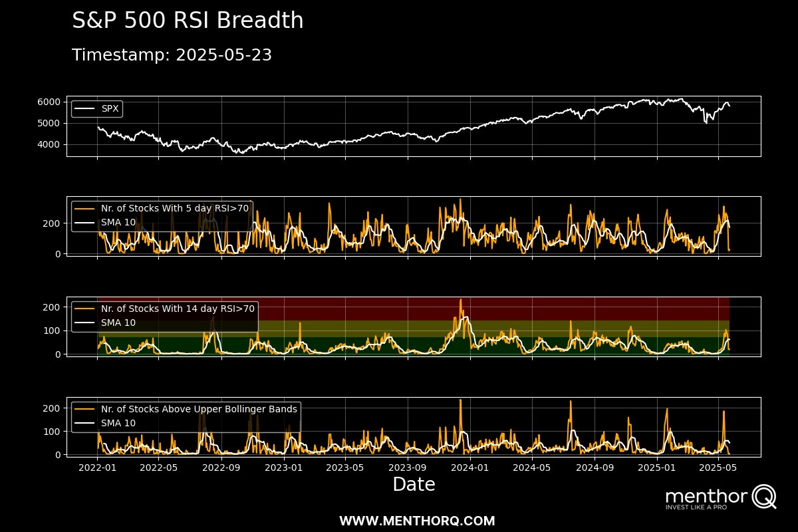Select the S&P 500 RSI Breadth title

pos(188,21)
